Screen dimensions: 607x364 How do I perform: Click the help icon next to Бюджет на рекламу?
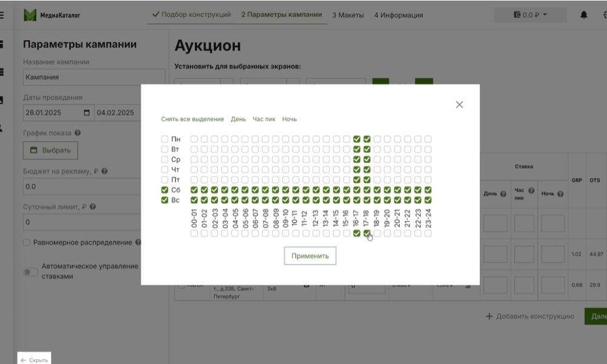(x=104, y=172)
